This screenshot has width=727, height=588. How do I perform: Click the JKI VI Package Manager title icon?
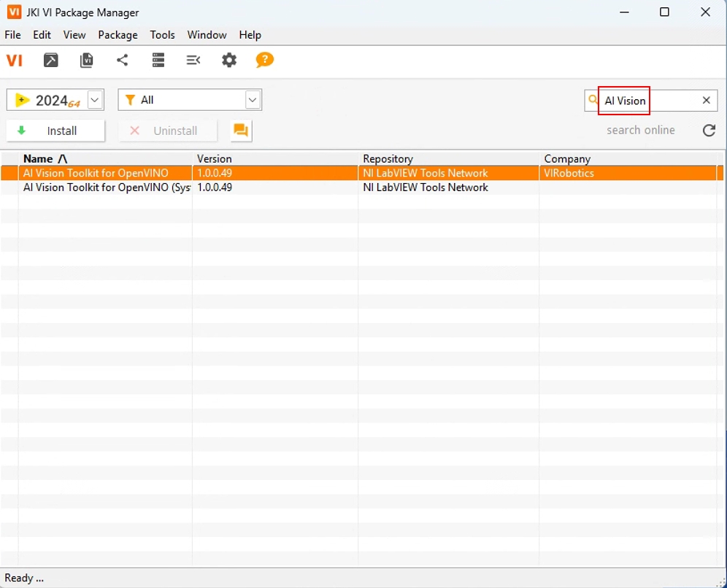coord(14,12)
